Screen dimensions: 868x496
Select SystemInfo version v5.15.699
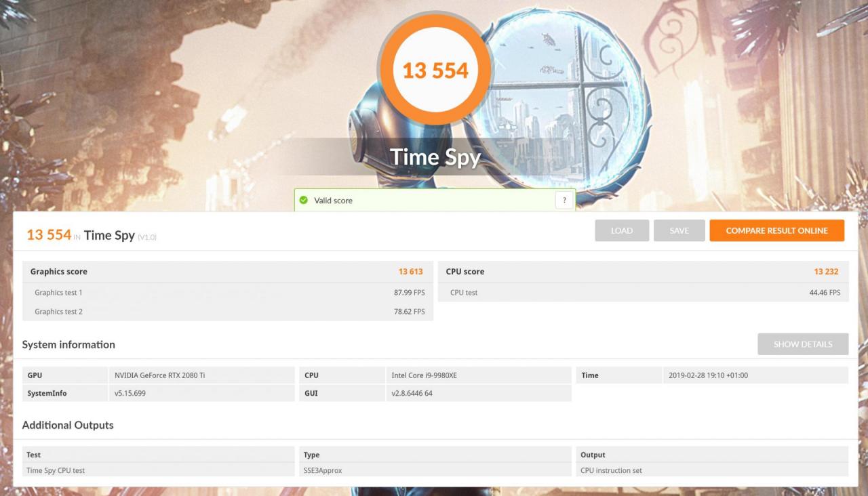click(131, 393)
